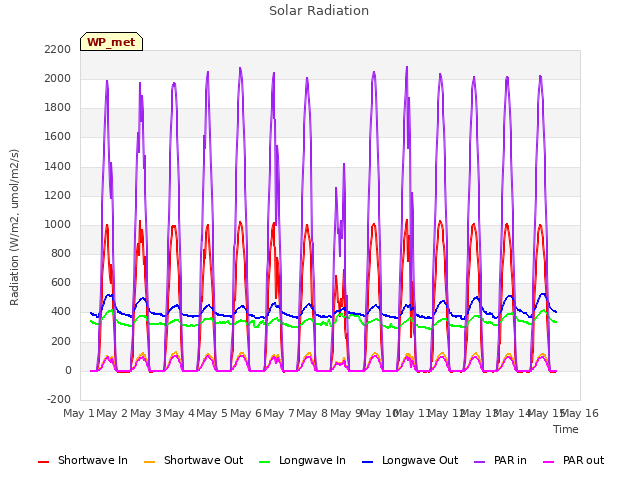Viewport: 640px width, 480px height.
Task: Click the May 7 x-axis tick label
Action: click(x=279, y=413)
